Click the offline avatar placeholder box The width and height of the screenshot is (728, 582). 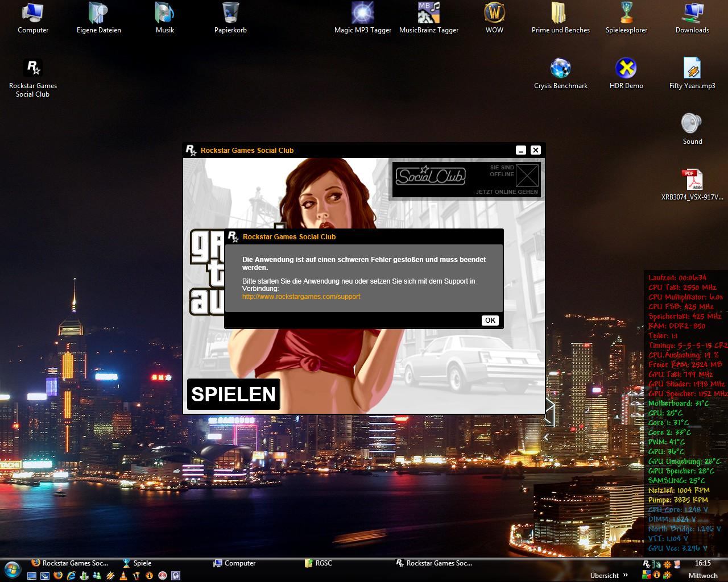(x=527, y=176)
